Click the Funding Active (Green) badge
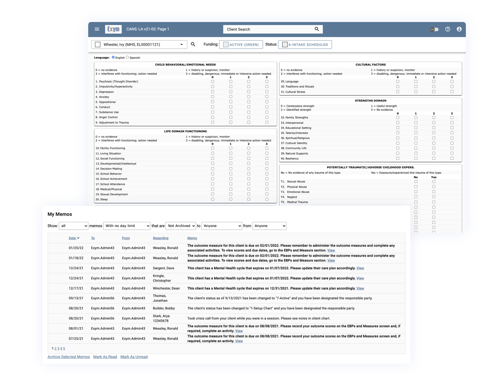The width and height of the screenshot is (500, 381). (241, 44)
